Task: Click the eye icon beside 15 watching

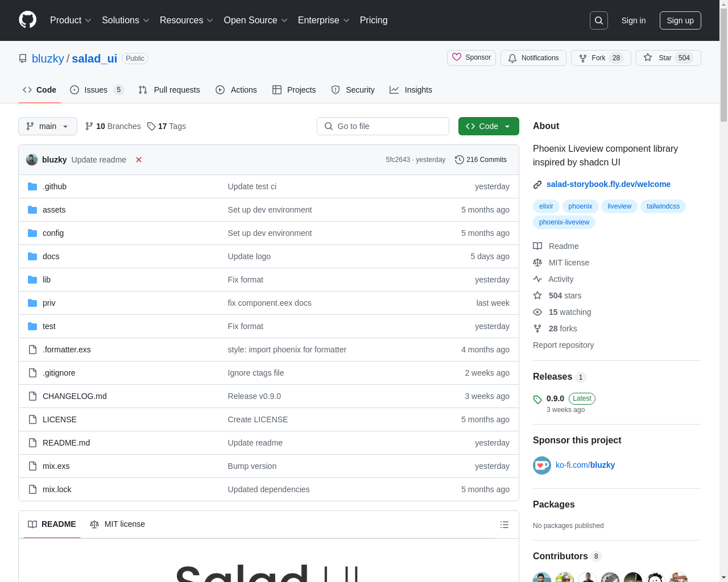Action: (x=537, y=312)
